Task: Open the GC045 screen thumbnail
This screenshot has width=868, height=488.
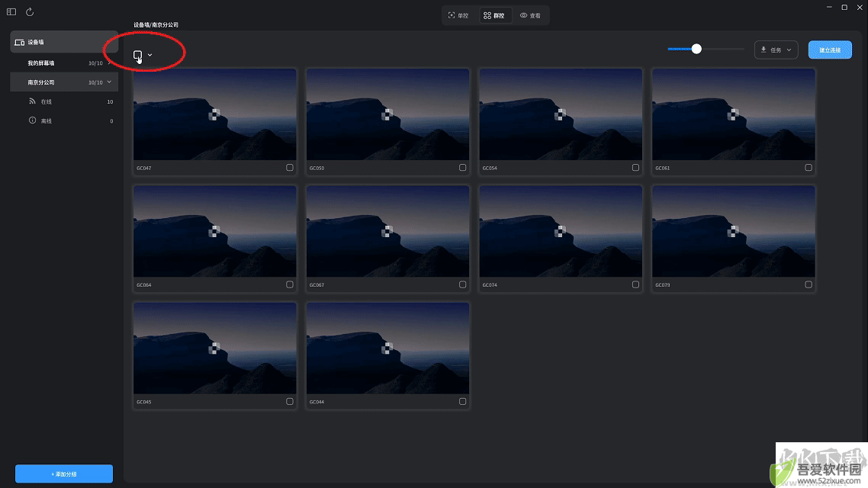Action: [x=215, y=348]
